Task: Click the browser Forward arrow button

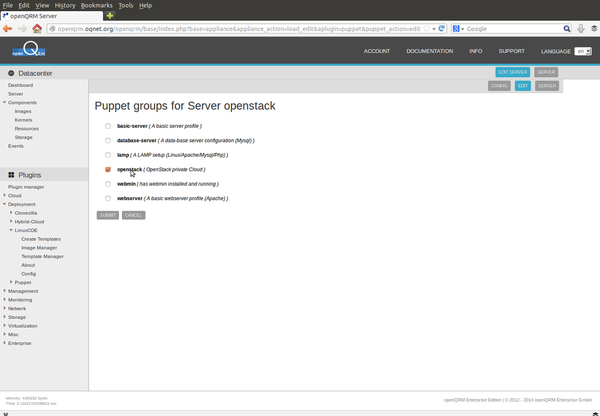Action: pyautogui.click(x=22, y=29)
